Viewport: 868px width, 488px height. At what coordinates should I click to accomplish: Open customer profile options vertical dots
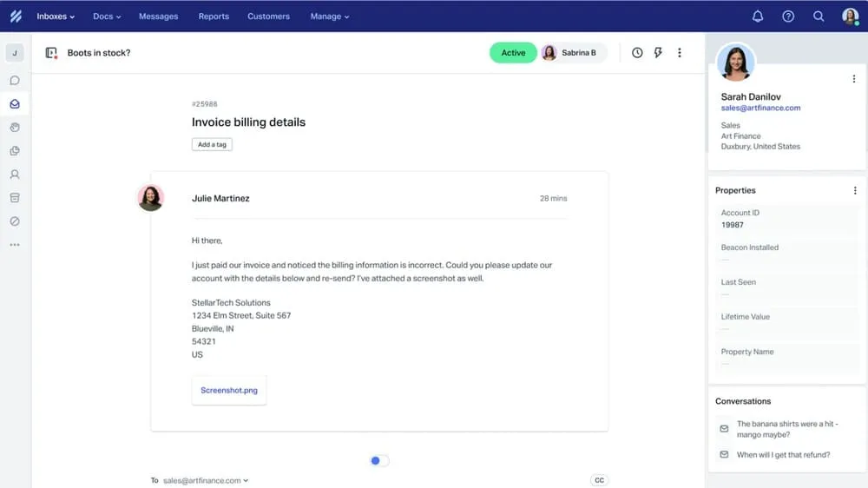click(853, 79)
